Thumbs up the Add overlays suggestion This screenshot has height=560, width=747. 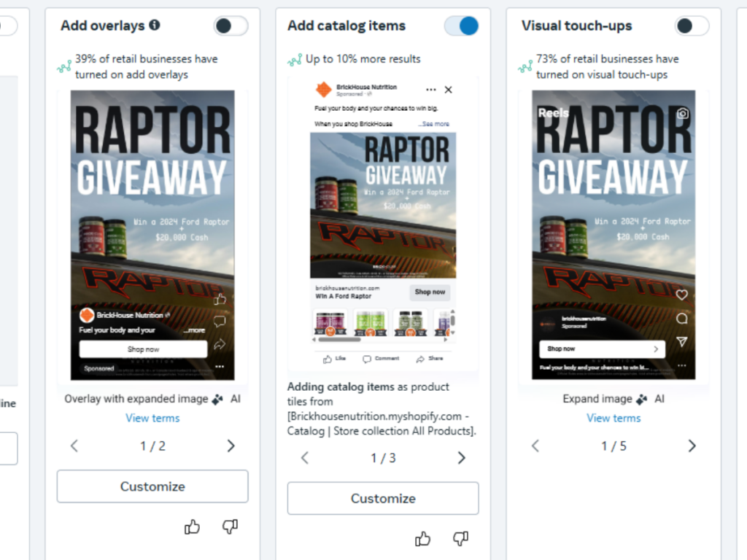(192, 526)
